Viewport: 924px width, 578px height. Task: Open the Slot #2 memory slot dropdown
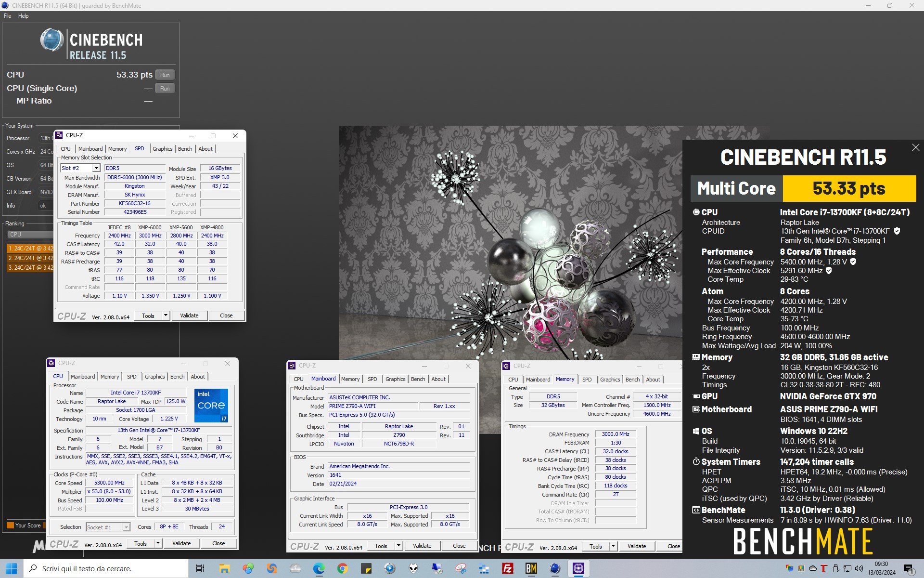click(x=96, y=168)
